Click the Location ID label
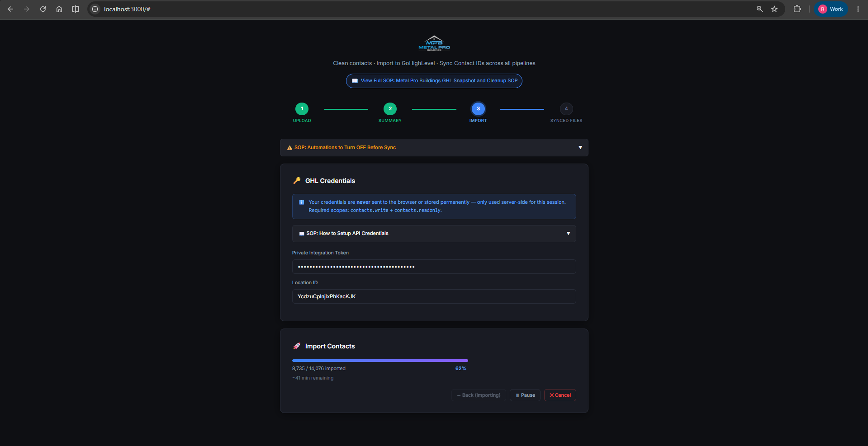 click(305, 283)
